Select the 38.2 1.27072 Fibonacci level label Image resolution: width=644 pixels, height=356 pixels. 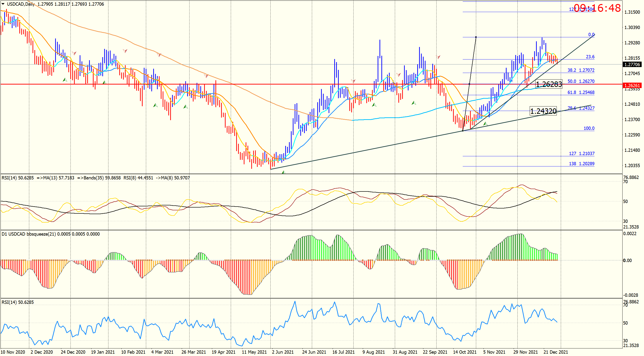(x=581, y=70)
